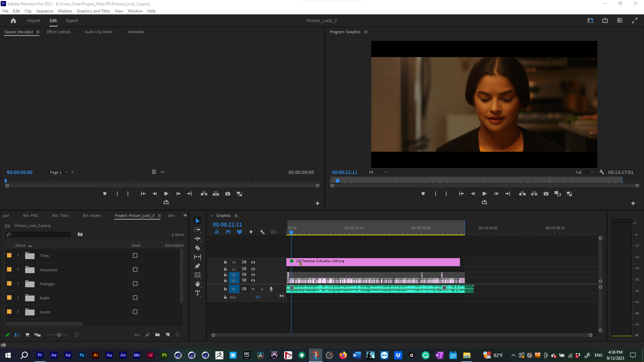This screenshot has width=644, height=362.
Task: Switch to the Effect Controls tab
Action: pos(59,32)
